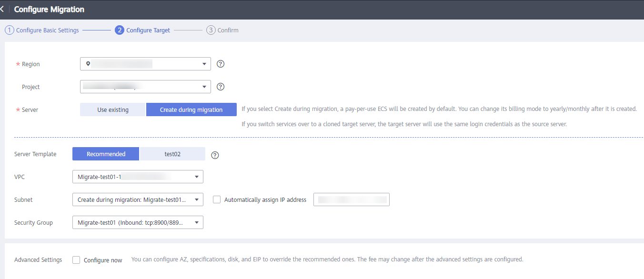
Task: Click the back arrow beside Configure Migration
Action: 3,10
